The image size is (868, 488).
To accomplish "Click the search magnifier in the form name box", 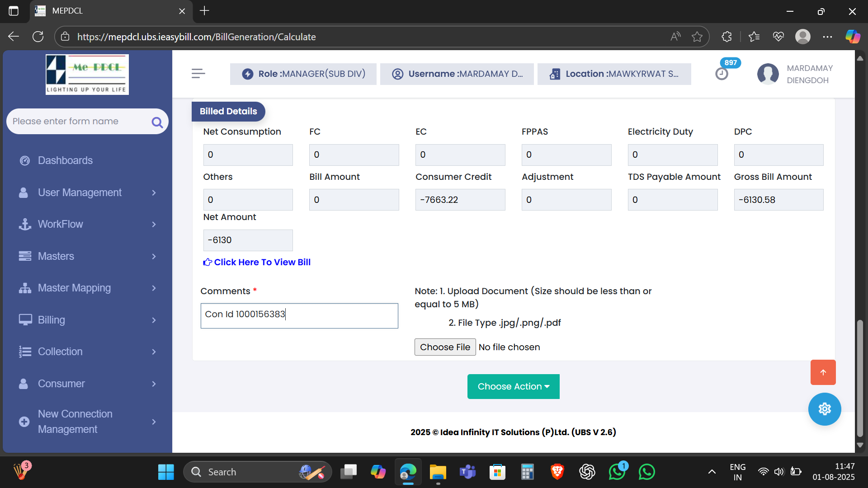I will pos(157,122).
